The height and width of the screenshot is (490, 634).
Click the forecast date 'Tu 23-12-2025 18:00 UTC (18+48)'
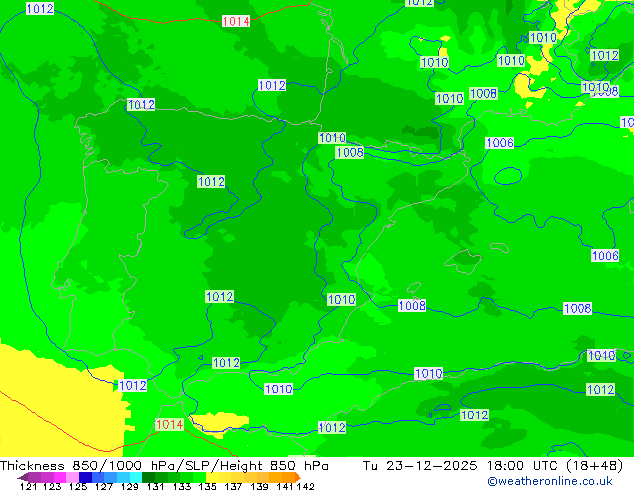click(493, 466)
